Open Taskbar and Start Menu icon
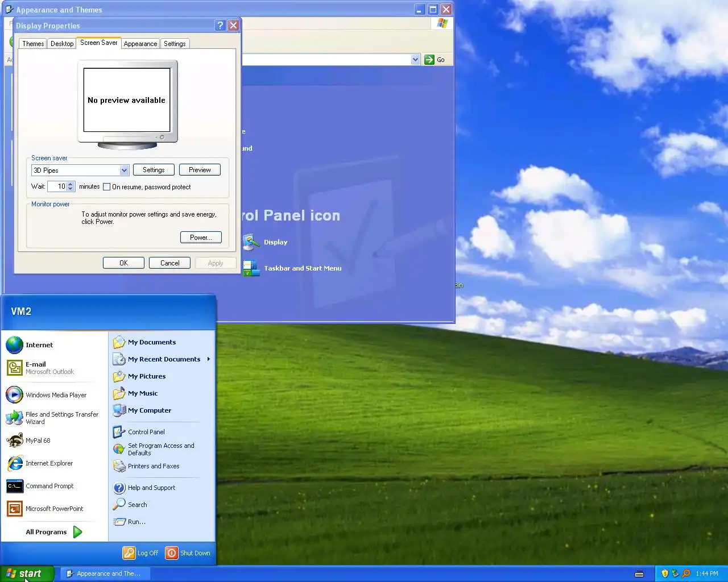Viewport: 728px width, 582px height. point(251,268)
